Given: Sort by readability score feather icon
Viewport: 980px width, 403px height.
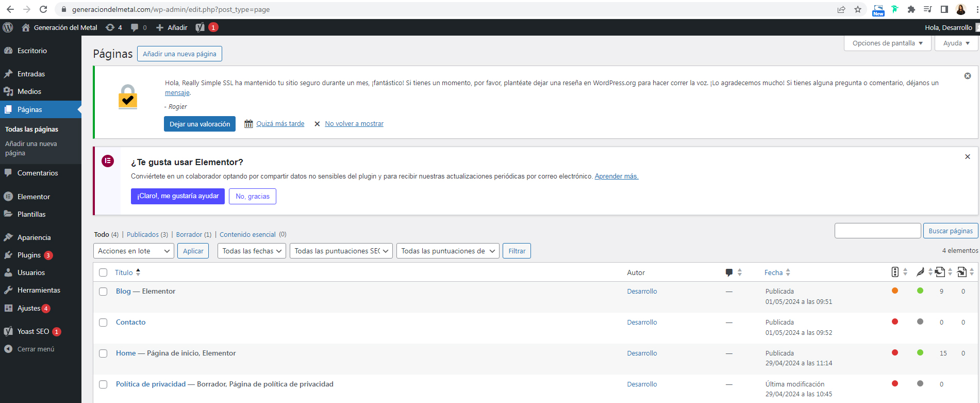Looking at the screenshot, I should tap(920, 272).
